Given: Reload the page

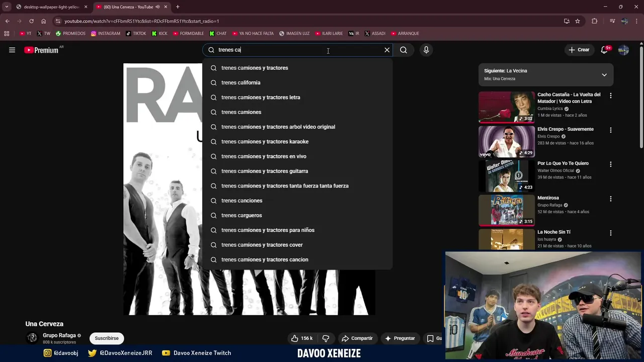Looking at the screenshot, I should (31, 21).
